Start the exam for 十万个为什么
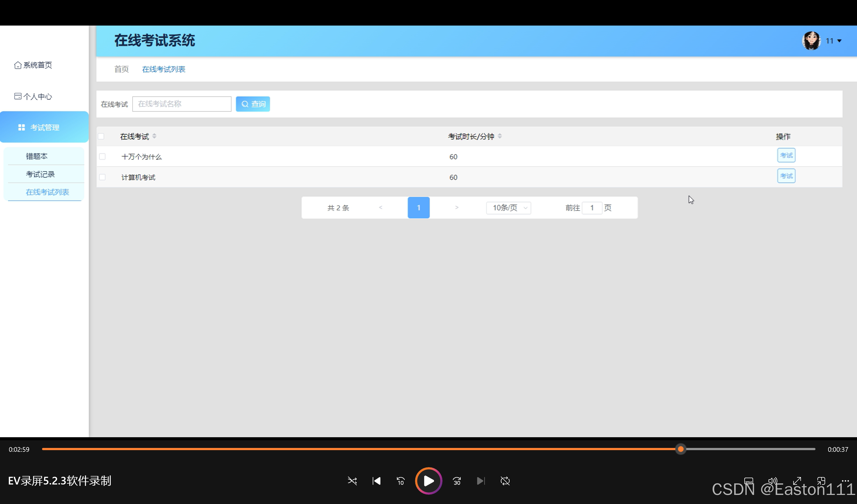857x504 pixels. point(786,156)
